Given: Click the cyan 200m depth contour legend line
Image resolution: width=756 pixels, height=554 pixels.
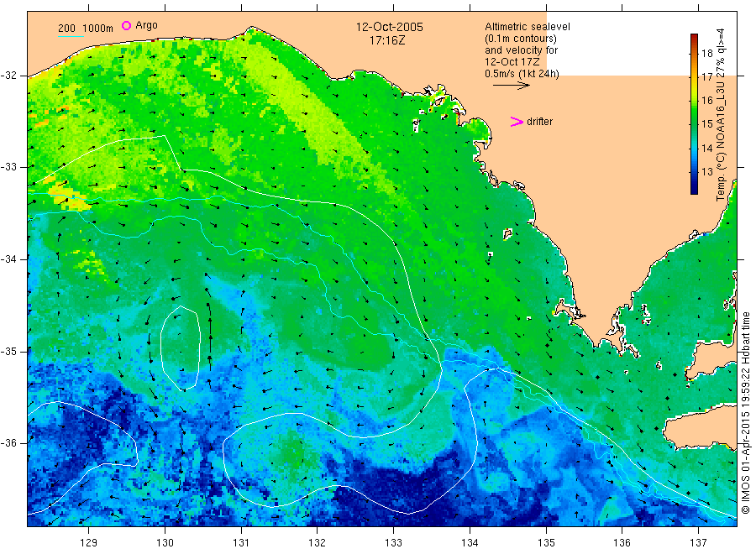Looking at the screenshot, I should click(x=71, y=36).
